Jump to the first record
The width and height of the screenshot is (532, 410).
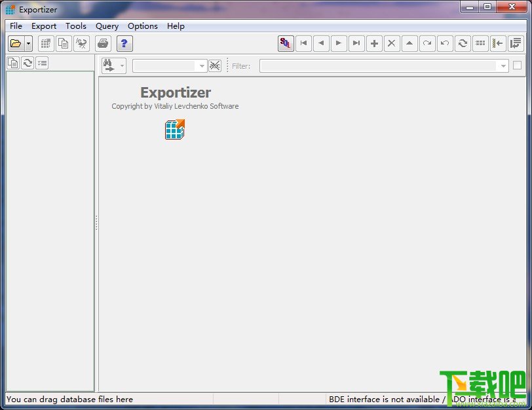(304, 43)
